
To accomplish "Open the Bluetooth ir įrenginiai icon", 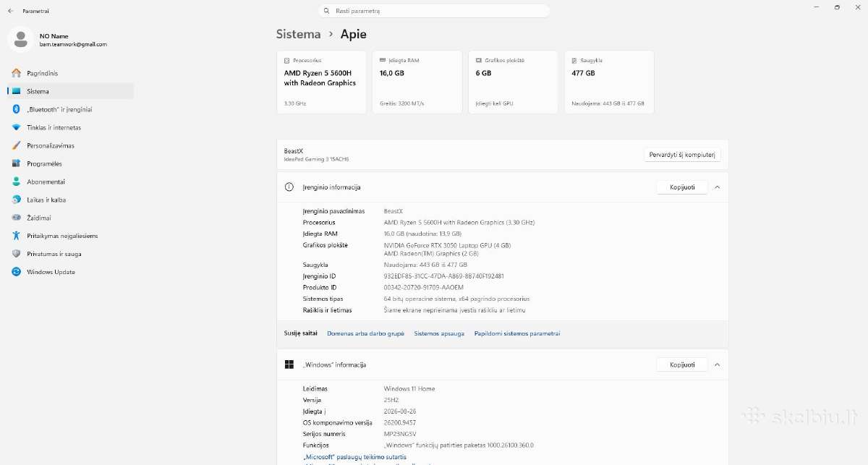I will coord(16,109).
